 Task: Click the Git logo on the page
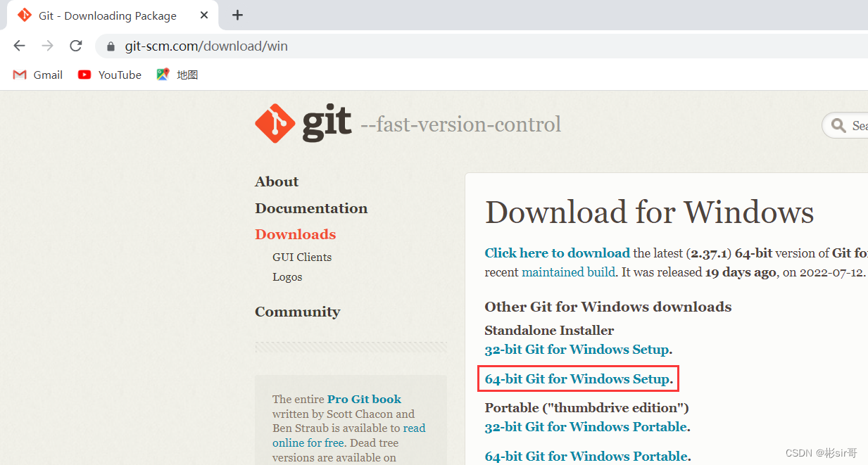coord(275,122)
